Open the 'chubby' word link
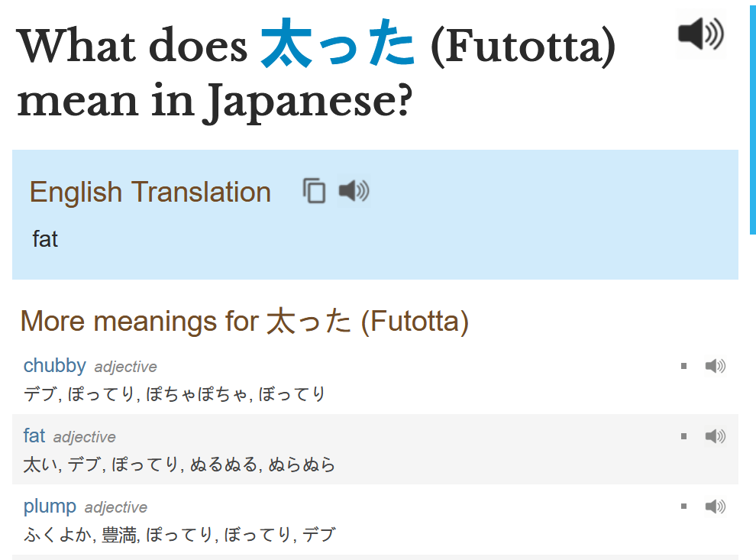This screenshot has width=756, height=560. tap(54, 366)
